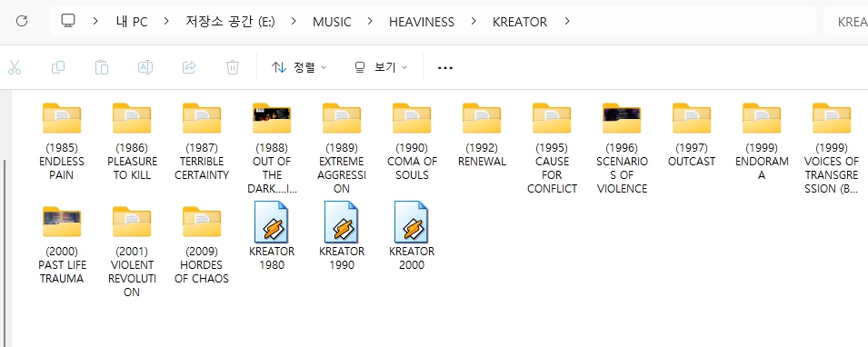Select the (1997) OUTCAST folder icon
Viewport: 868px width, 347px height.
point(692,118)
